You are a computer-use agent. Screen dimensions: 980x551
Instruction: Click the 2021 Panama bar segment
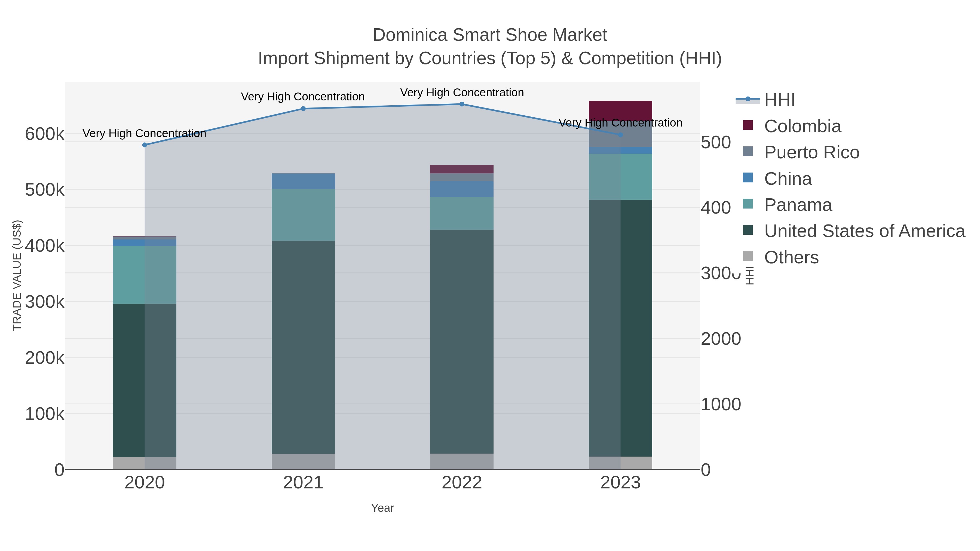tap(303, 215)
